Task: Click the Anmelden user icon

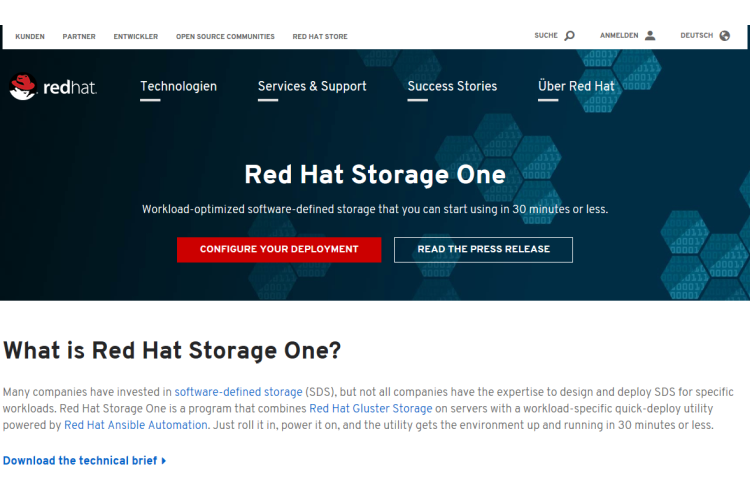Action: [650, 36]
